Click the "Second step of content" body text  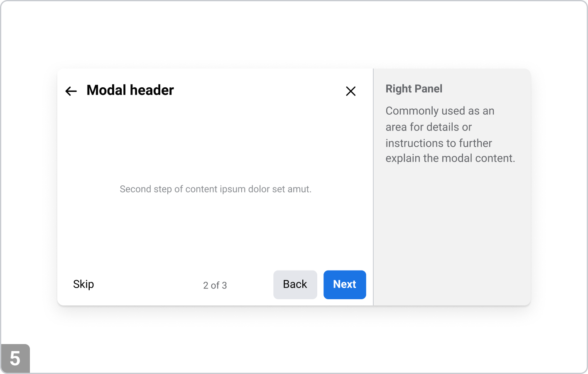215,189
